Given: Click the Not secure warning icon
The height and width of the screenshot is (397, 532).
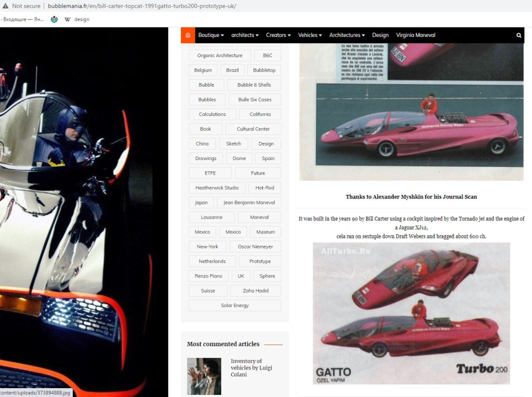Looking at the screenshot, I should pyautogui.click(x=5, y=6).
